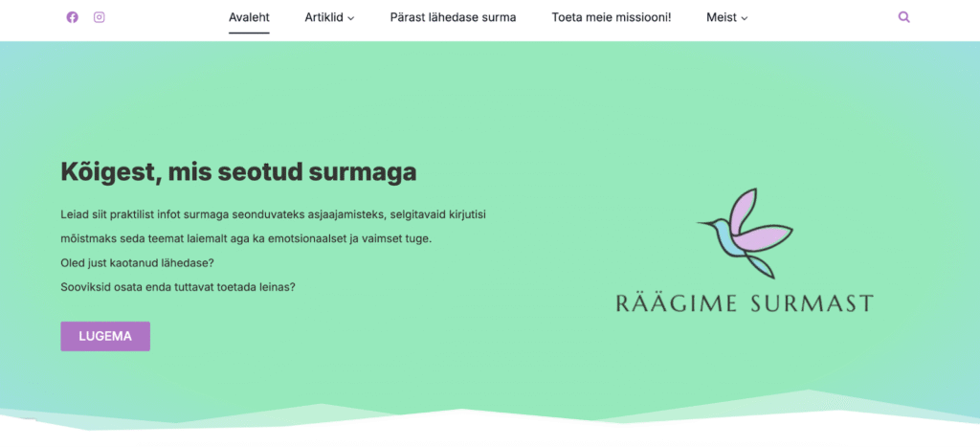Select Pärast lähedase surma in navigation
This screenshot has height=447, width=980.
pyautogui.click(x=453, y=17)
